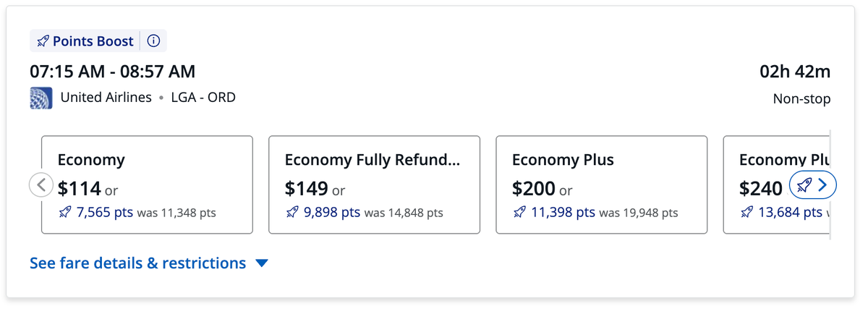Select the Economy $114 fare card
The width and height of the screenshot is (868, 314).
point(147,184)
